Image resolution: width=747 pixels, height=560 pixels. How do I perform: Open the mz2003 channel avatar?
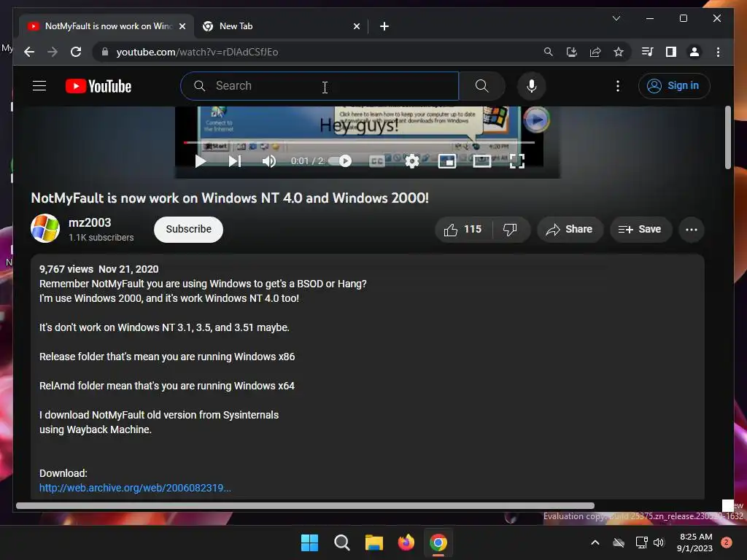point(45,228)
